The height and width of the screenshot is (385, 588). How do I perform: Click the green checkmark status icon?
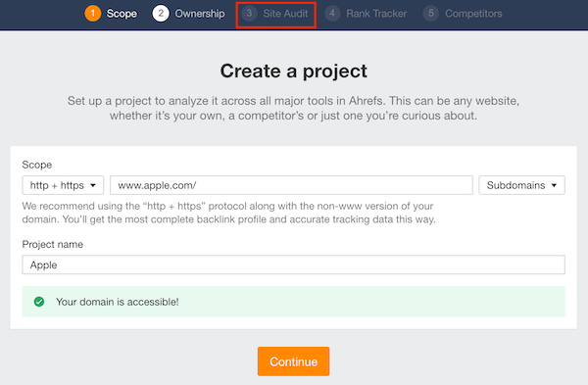point(39,302)
